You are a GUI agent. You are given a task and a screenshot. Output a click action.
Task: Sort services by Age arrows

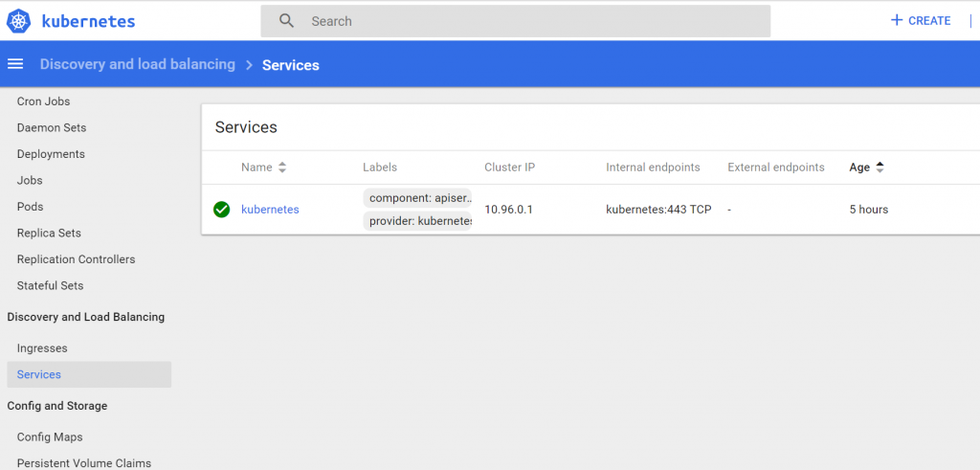880,168
